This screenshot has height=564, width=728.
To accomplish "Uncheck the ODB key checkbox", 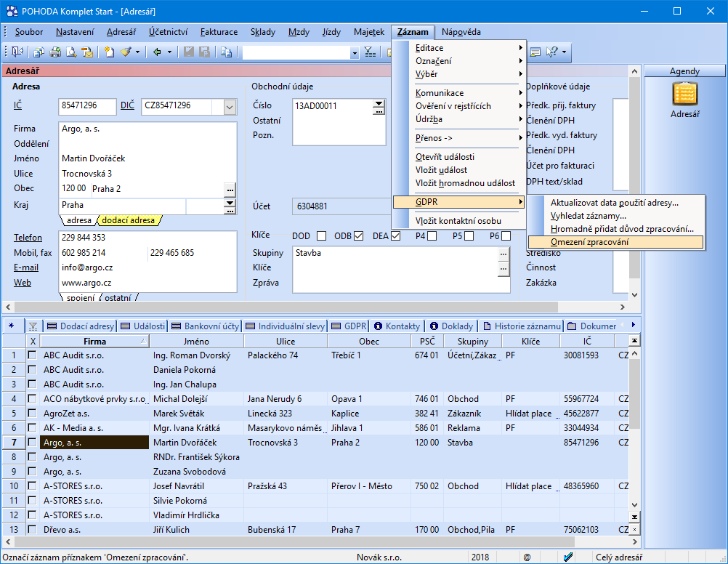I will click(358, 236).
